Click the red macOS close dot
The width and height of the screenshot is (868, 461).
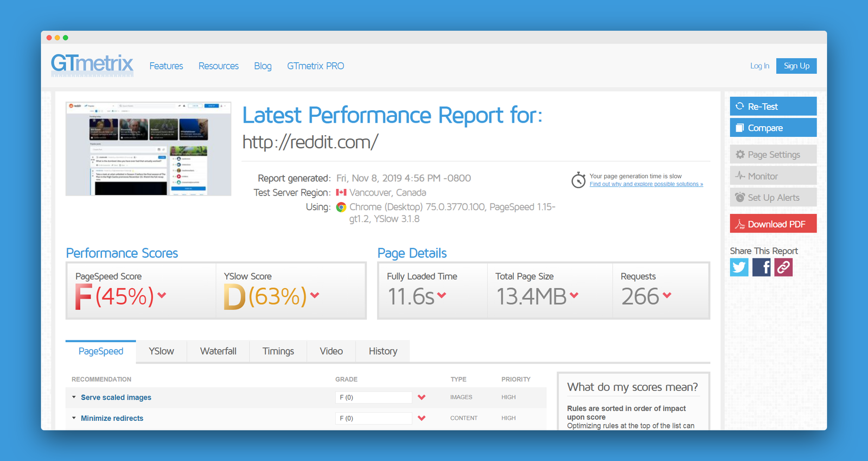pyautogui.click(x=49, y=37)
